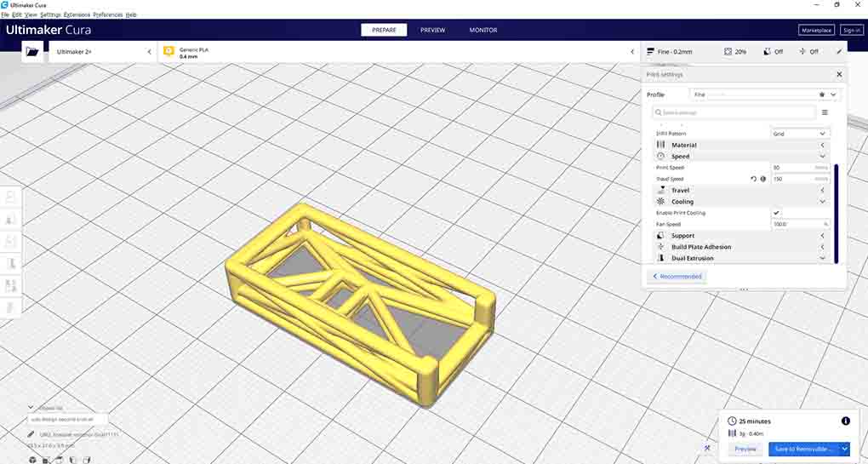Click Travel Speed info icon
The width and height of the screenshot is (868, 464).
(x=762, y=179)
